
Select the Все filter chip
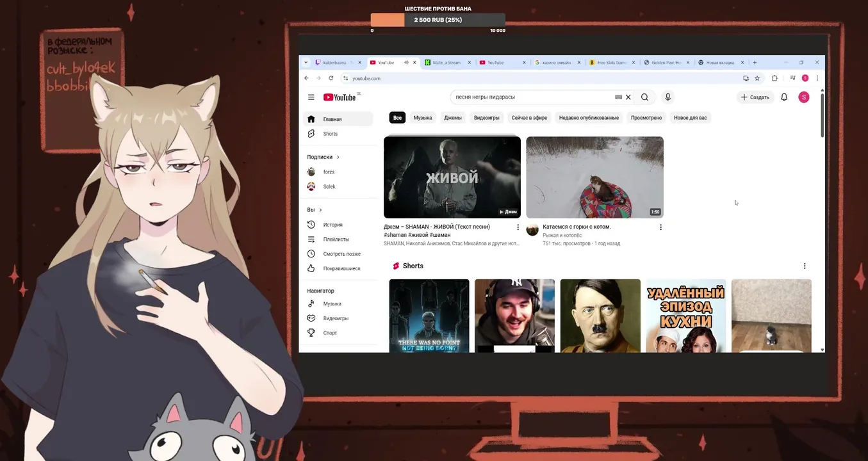pyautogui.click(x=397, y=118)
